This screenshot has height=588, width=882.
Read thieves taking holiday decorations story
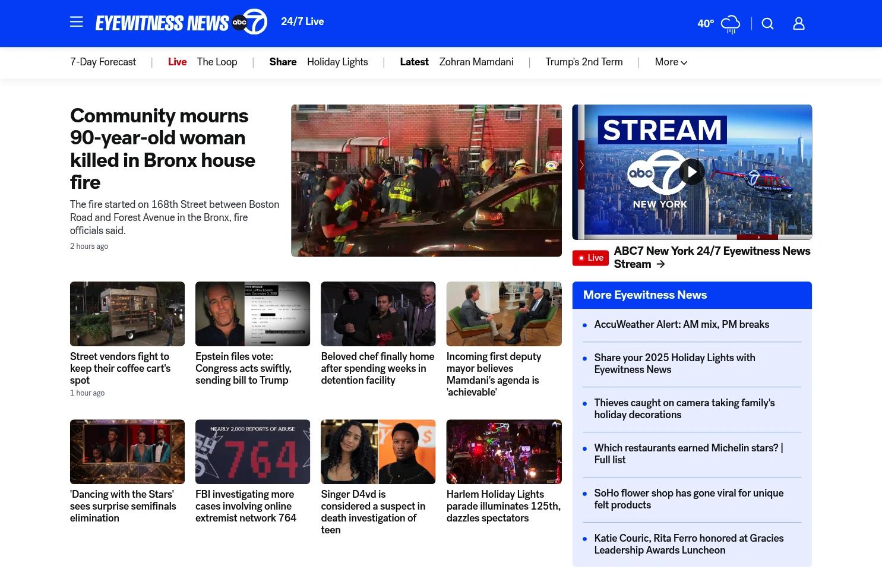684,409
